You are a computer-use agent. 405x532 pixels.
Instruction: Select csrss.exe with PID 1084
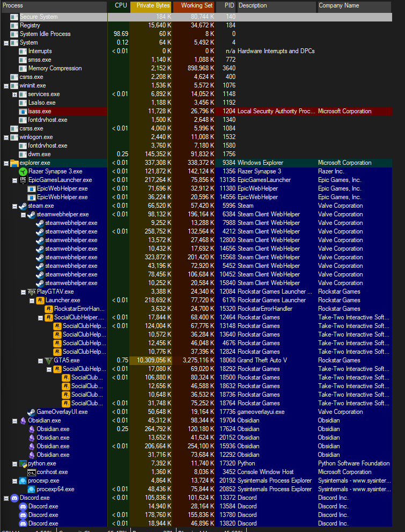point(196,128)
